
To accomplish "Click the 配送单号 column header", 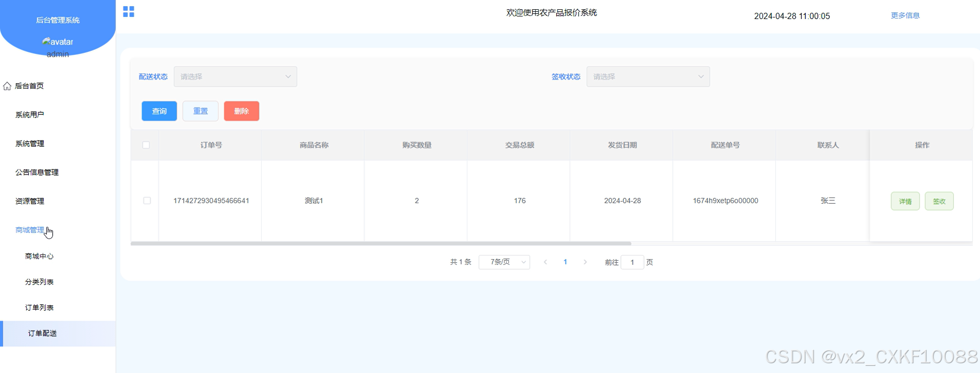I will [x=725, y=145].
